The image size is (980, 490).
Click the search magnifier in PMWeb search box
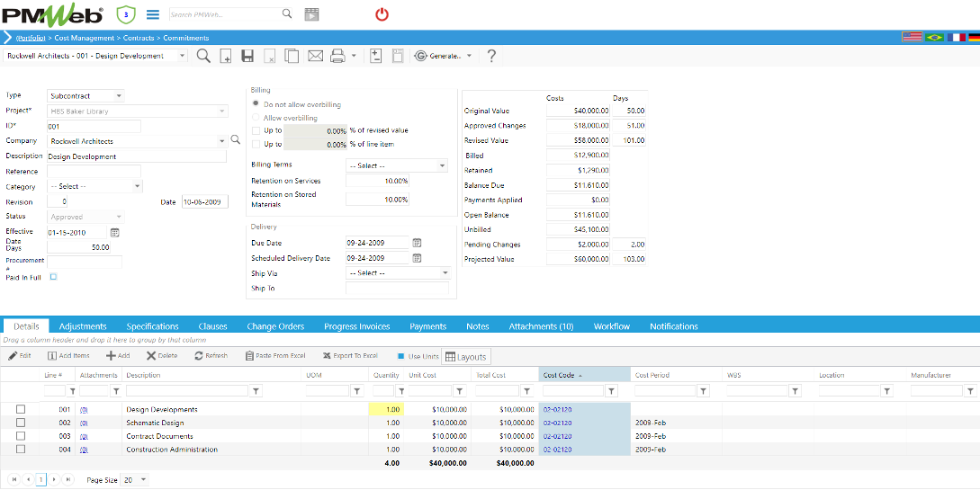click(286, 13)
